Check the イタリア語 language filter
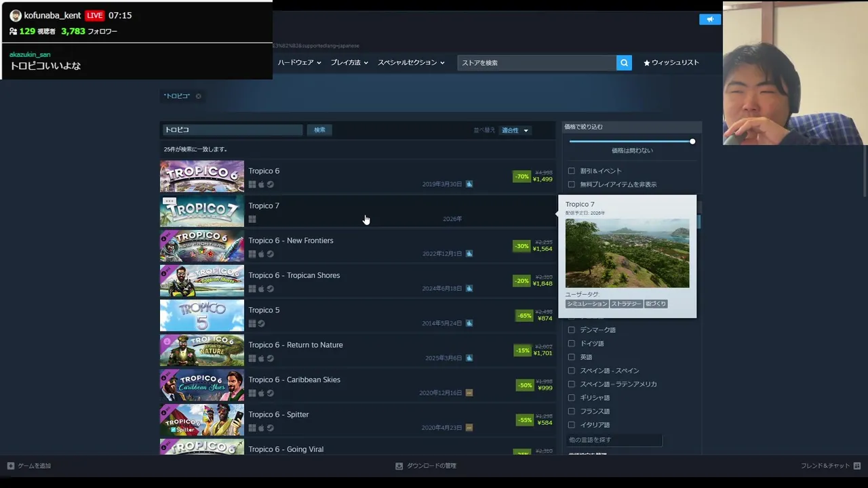 point(571,425)
